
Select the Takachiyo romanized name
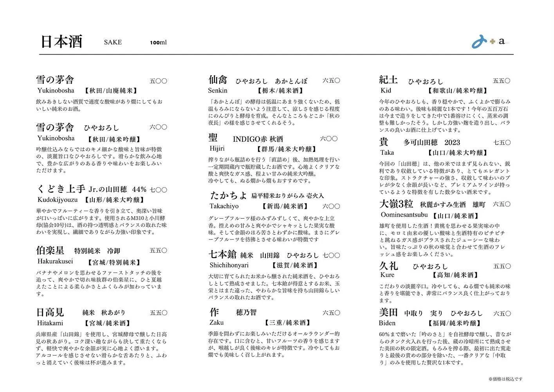click(224, 206)
